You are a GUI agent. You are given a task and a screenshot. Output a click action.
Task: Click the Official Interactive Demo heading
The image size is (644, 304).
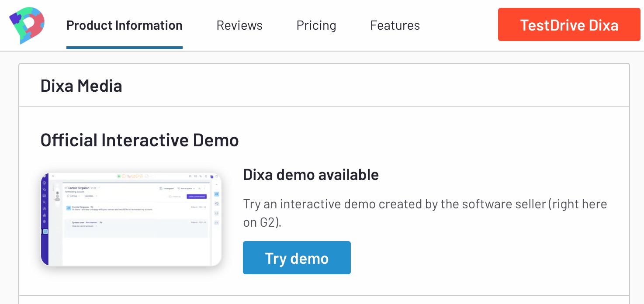139,140
